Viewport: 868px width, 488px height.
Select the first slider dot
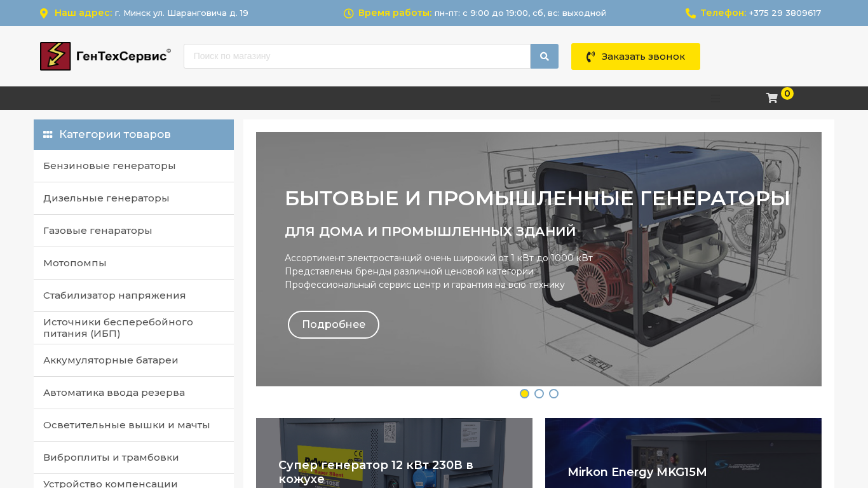pyautogui.click(x=524, y=394)
